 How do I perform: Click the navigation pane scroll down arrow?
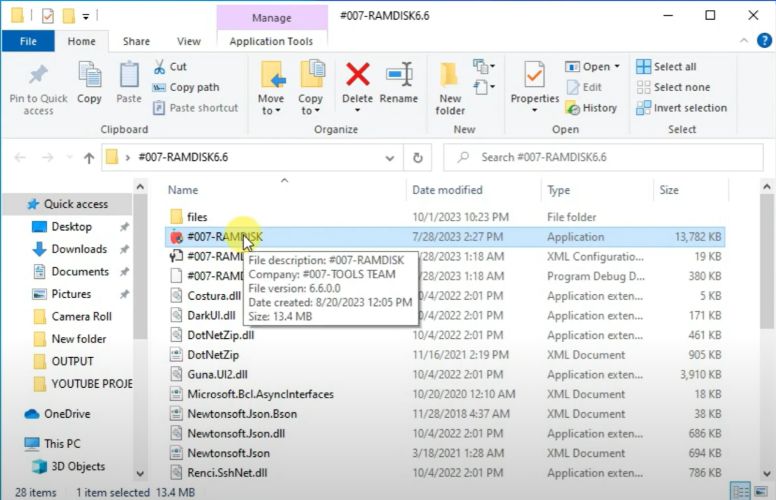140,473
